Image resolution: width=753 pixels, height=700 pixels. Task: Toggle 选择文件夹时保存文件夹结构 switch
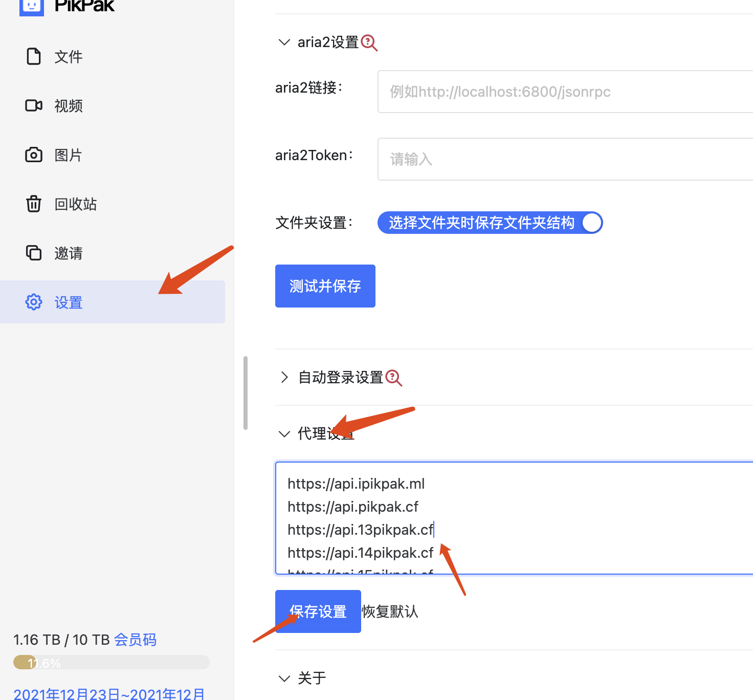(490, 223)
